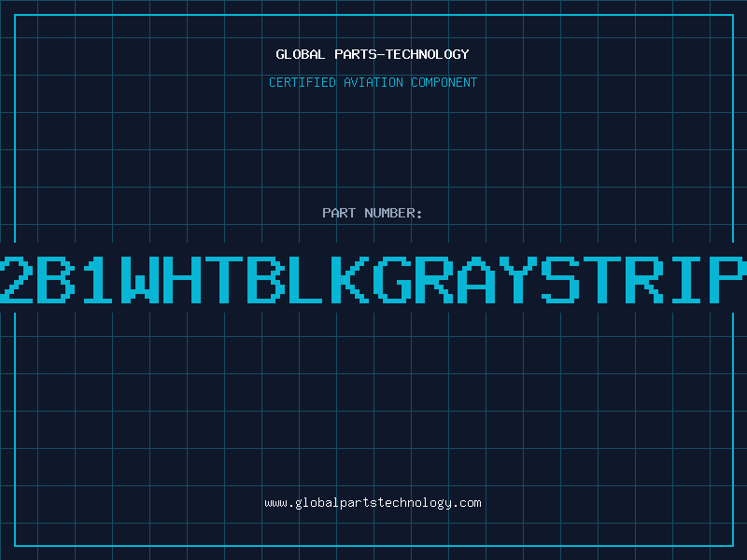Screen dimensions: 747x560
Task: Click the PART NUMBER: label
Action: pyautogui.click(x=373, y=213)
